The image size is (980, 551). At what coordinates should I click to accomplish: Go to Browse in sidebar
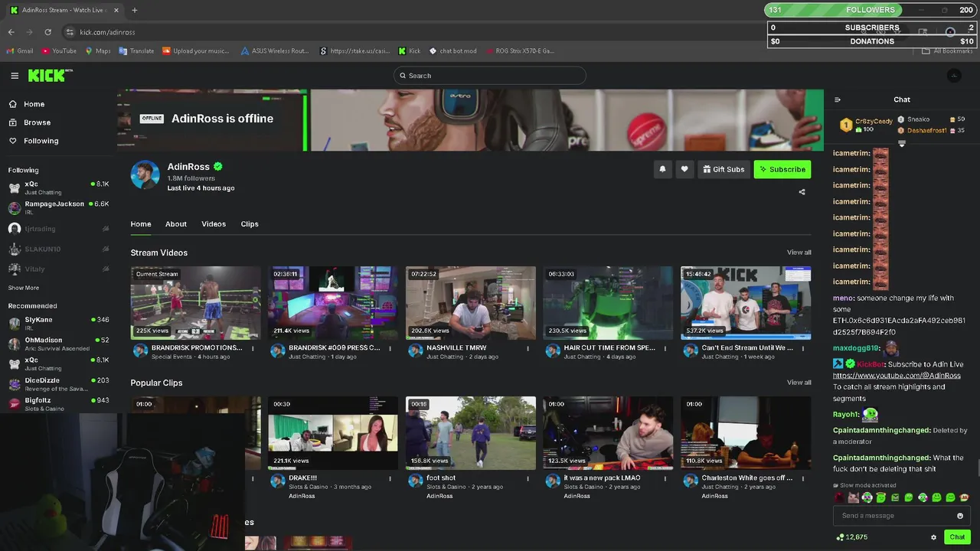30,122
